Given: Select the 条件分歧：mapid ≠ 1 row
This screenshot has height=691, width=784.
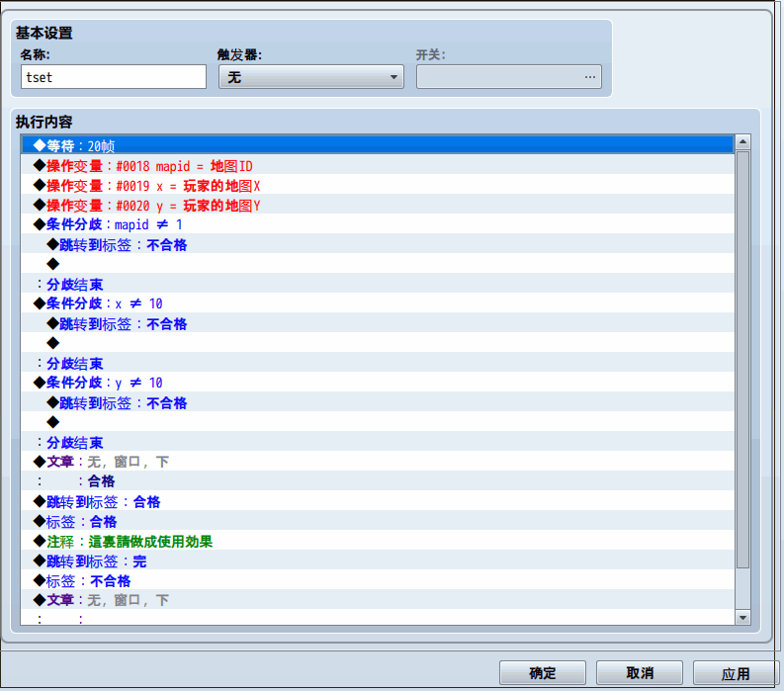Looking at the screenshot, I should [378, 224].
